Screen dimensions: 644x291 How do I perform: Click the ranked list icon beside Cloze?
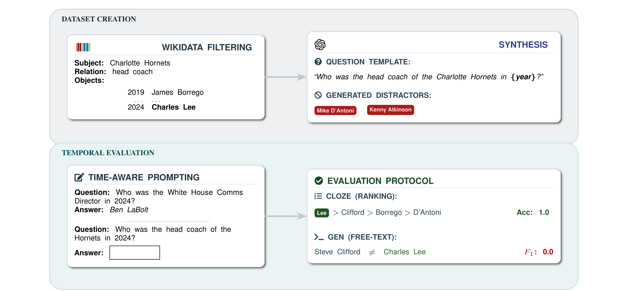(x=318, y=196)
